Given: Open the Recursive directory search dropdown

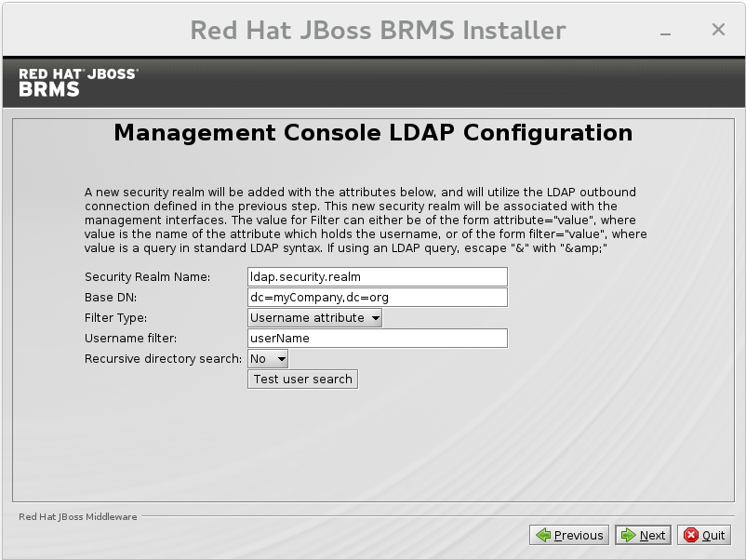Looking at the screenshot, I should (x=267, y=359).
